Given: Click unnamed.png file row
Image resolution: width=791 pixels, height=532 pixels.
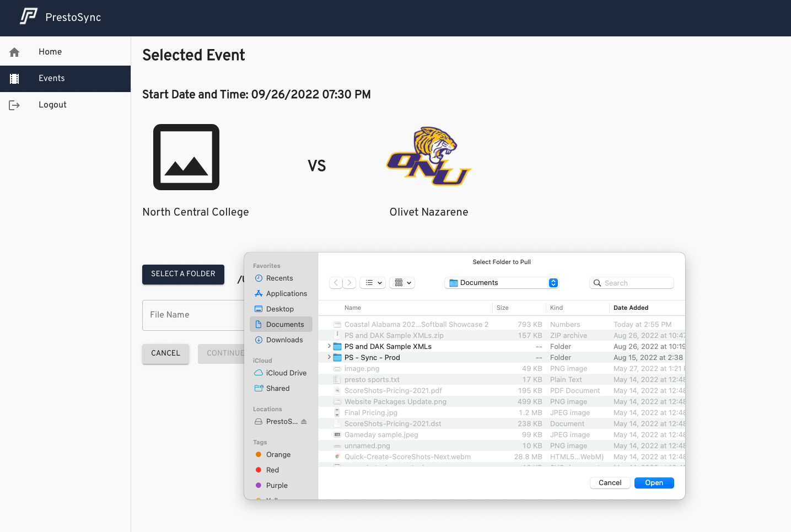Looking at the screenshot, I should [502, 446].
